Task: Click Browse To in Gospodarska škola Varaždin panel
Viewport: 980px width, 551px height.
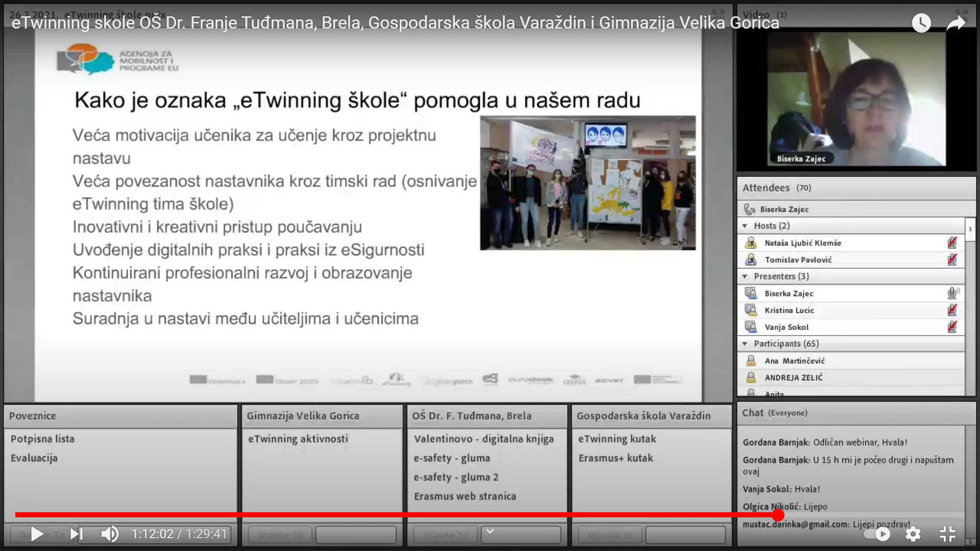Action: 610,535
